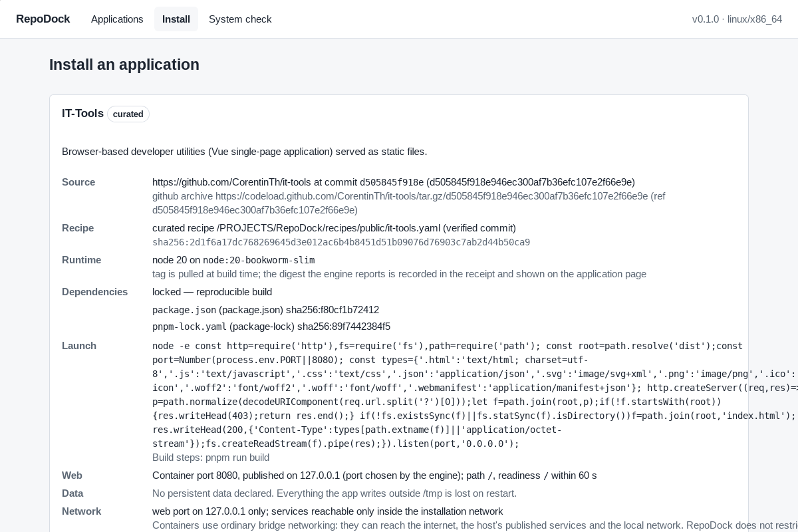This screenshot has height=532, width=798.
Task: Click the Data row label
Action: click(x=72, y=493)
